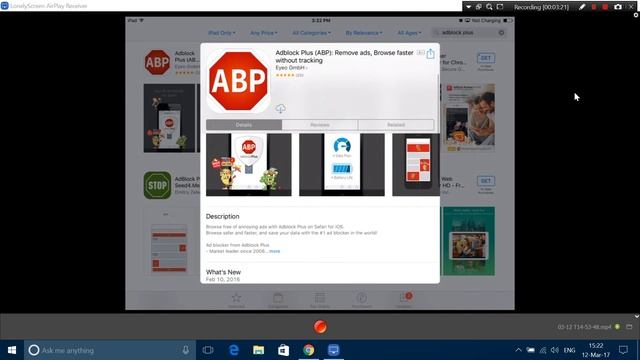This screenshot has height=360, width=640.
Task: Switch to LonelyScreen on taskbar
Action: point(333,350)
